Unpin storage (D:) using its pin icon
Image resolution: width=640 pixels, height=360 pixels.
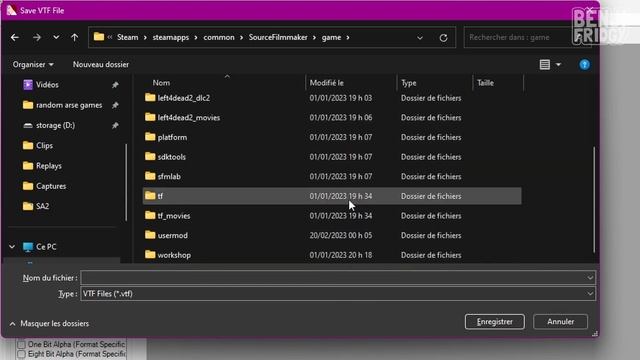pyautogui.click(x=115, y=126)
